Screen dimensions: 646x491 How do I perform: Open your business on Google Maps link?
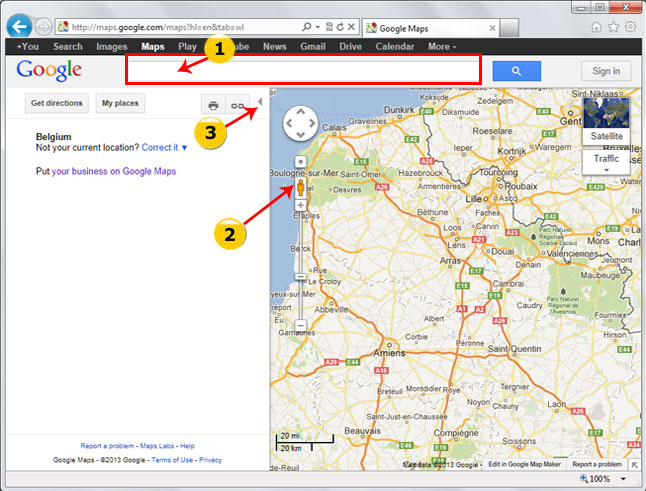[x=114, y=171]
